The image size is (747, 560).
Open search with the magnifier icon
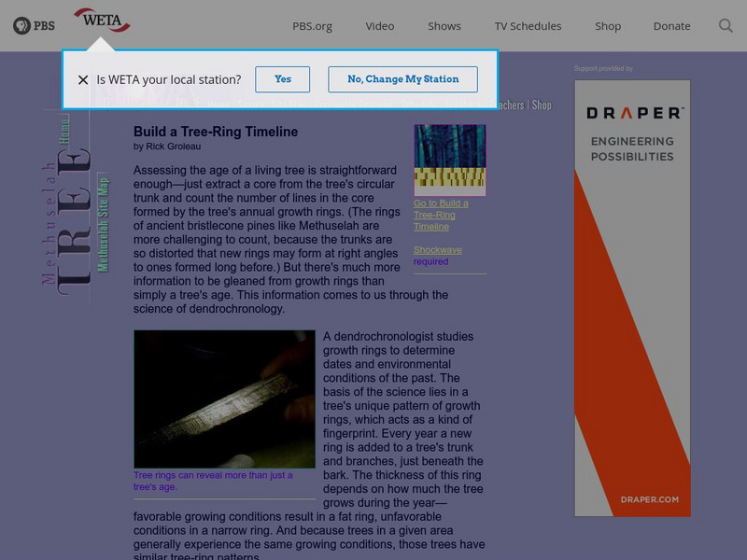[x=726, y=26]
